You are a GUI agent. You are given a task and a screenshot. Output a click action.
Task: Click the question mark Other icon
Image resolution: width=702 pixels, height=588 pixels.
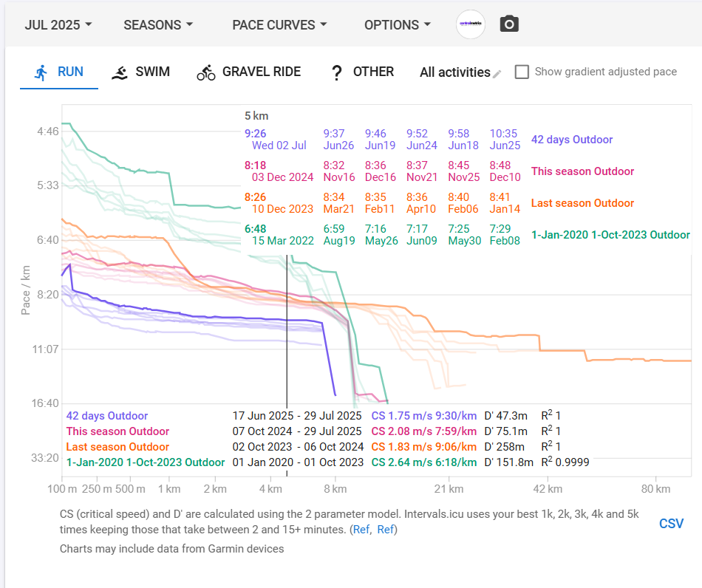point(337,72)
